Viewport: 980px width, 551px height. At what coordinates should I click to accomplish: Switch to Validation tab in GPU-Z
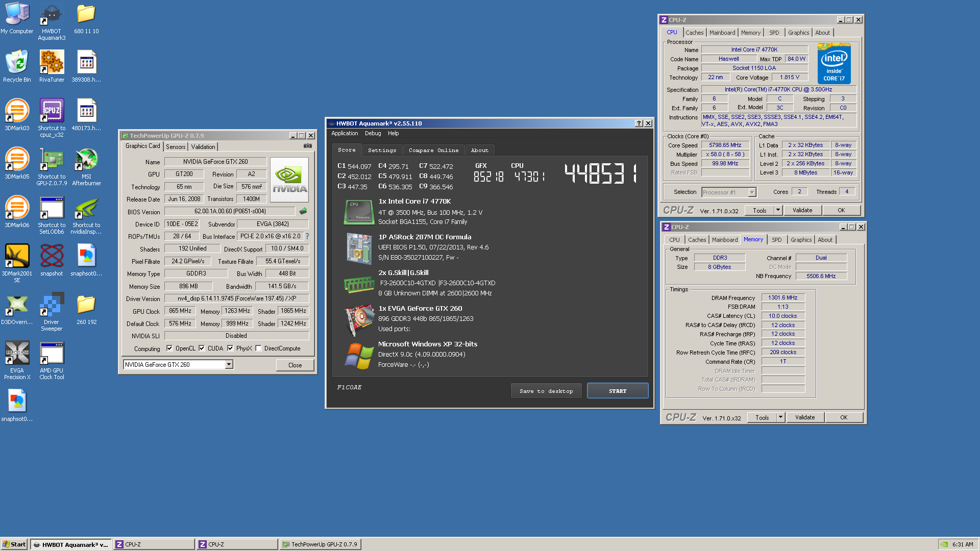203,147
